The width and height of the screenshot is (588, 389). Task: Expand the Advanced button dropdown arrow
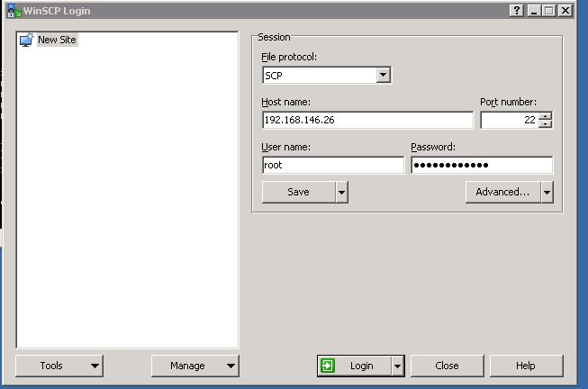pos(547,192)
